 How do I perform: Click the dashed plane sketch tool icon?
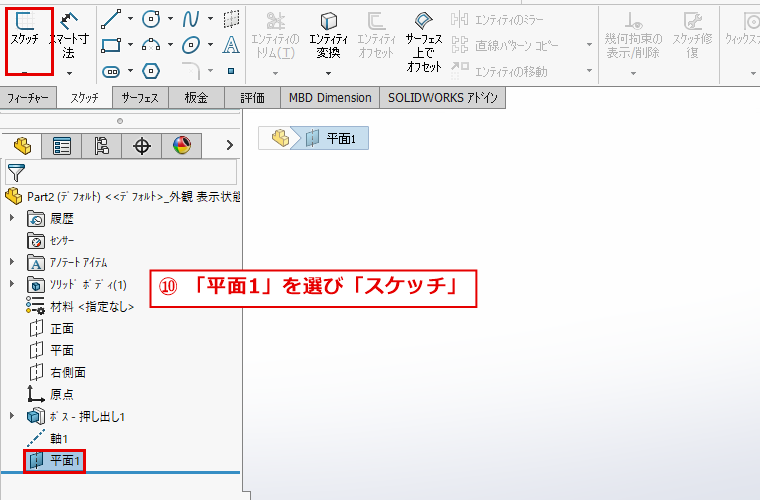click(231, 19)
